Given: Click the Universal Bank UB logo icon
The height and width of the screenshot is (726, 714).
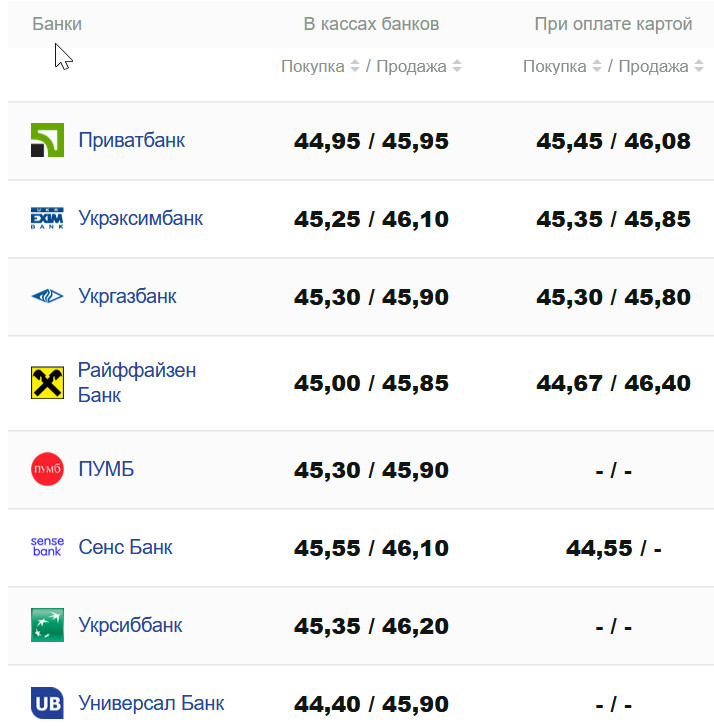Looking at the screenshot, I should (47, 703).
